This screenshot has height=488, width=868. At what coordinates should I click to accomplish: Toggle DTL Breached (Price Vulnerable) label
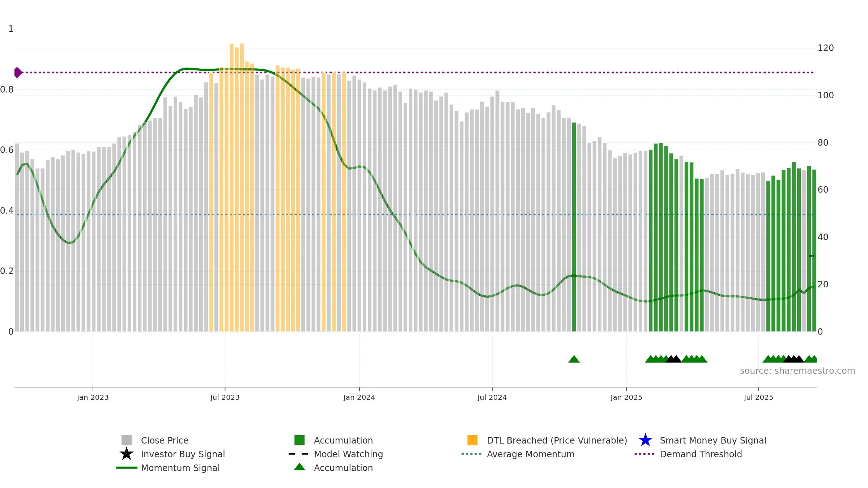pos(557,440)
